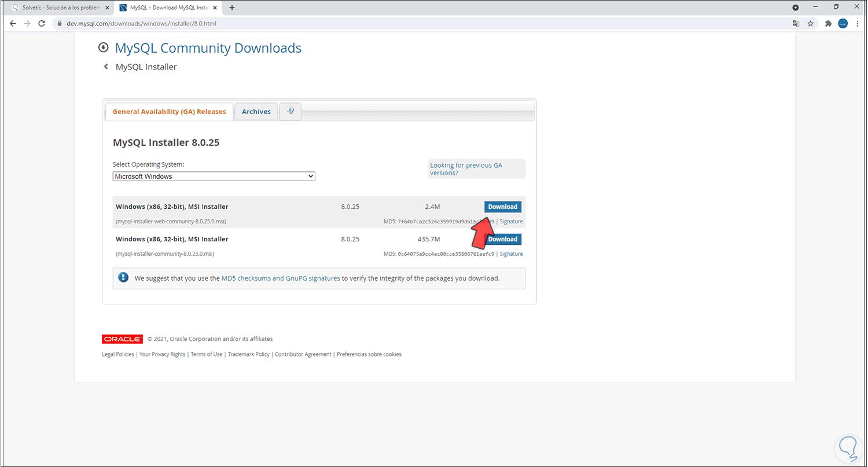The height and width of the screenshot is (467, 868).
Task: Open the Chrome three-dot menu
Action: click(857, 24)
